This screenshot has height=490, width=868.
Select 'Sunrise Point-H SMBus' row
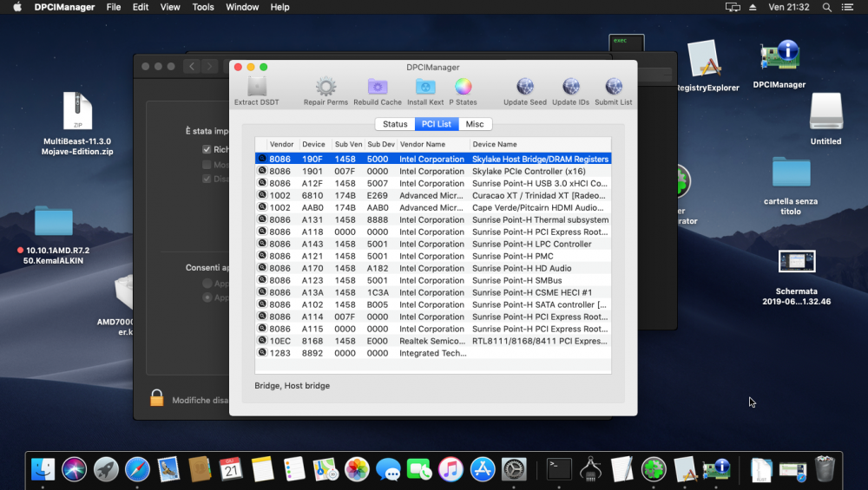[x=433, y=280]
